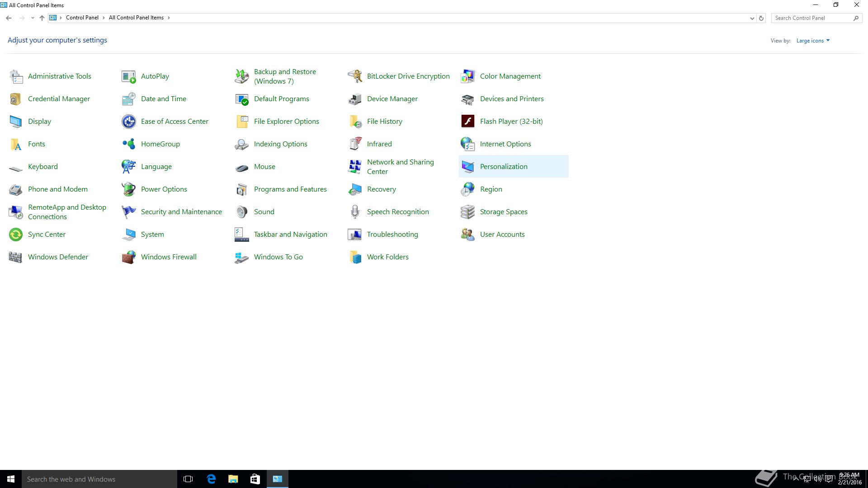Click the Speech Recognition link
Screen dimensions: 868x488
tap(398, 212)
